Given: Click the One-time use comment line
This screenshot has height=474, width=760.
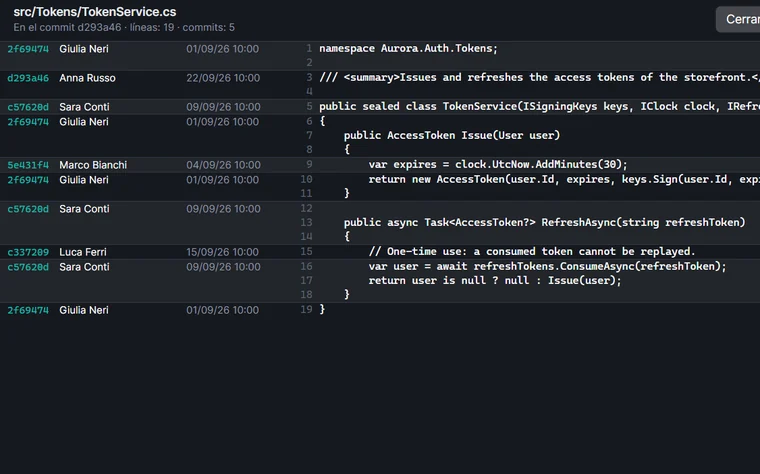Looking at the screenshot, I should pos(532,252).
